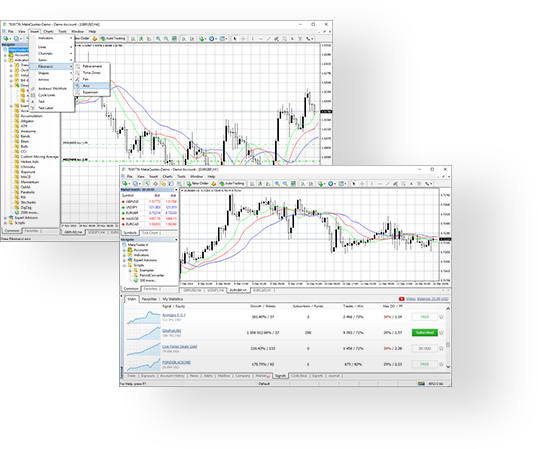Open the templates dropdown in front toolbar

click(x=342, y=184)
